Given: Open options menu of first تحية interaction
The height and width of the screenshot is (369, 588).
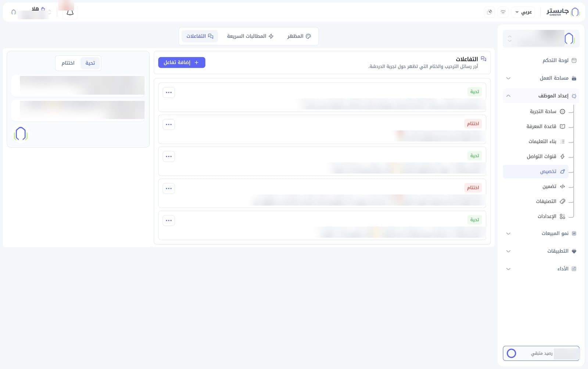Looking at the screenshot, I should [x=169, y=92].
